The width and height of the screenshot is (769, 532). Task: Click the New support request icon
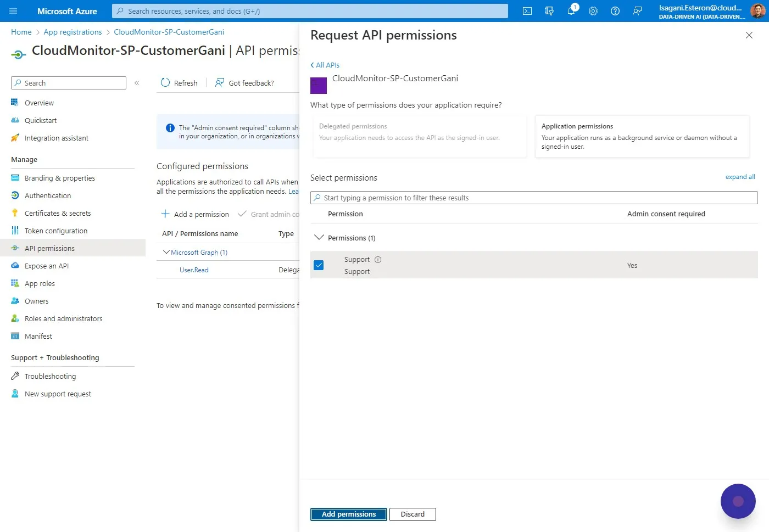[x=15, y=394]
